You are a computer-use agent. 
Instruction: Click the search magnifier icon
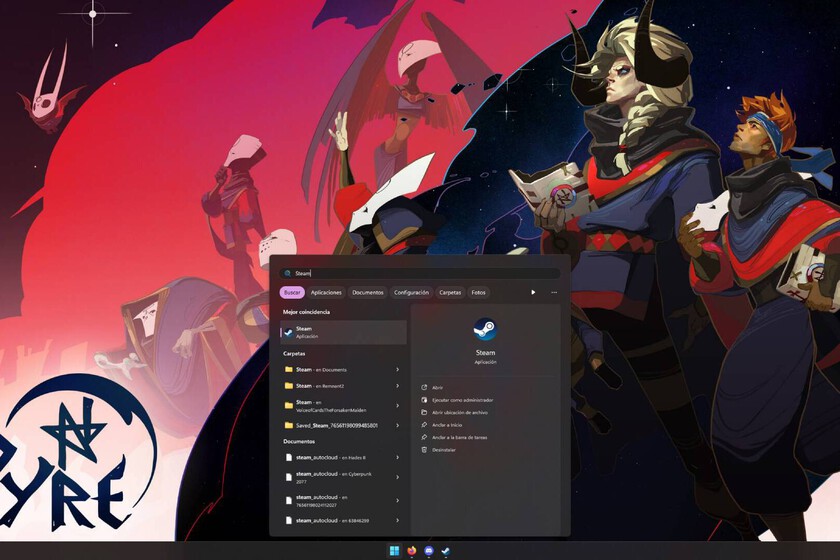pyautogui.click(x=288, y=273)
